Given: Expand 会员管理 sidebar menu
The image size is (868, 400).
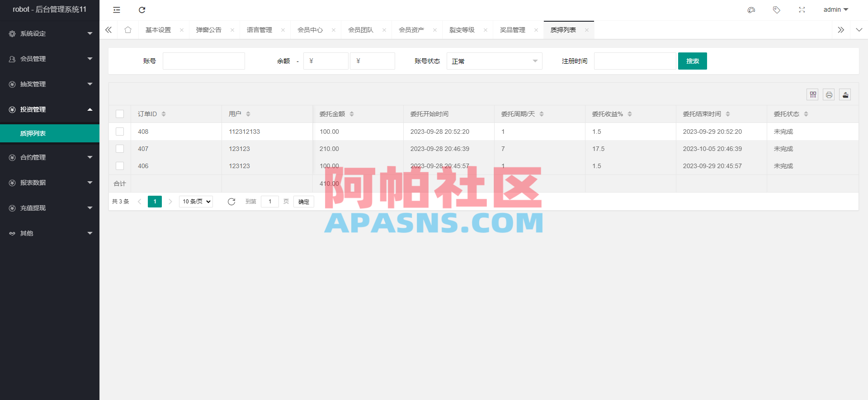Looking at the screenshot, I should tap(50, 59).
